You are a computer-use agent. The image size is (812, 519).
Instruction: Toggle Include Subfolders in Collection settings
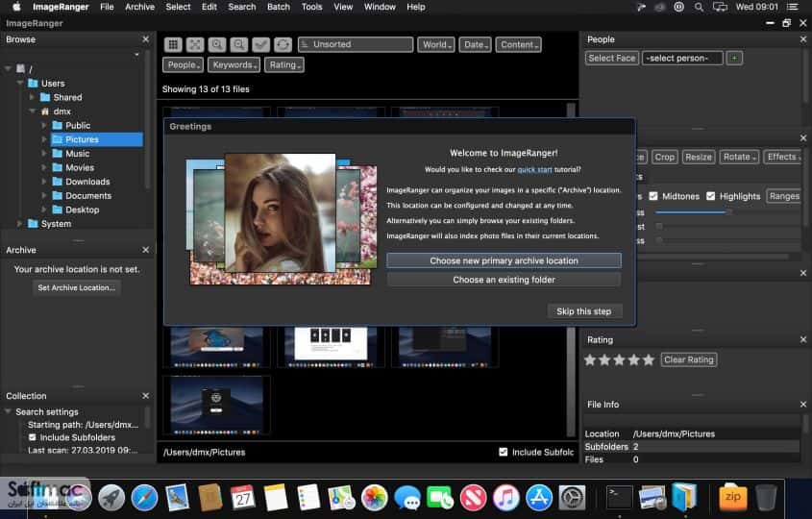point(33,437)
